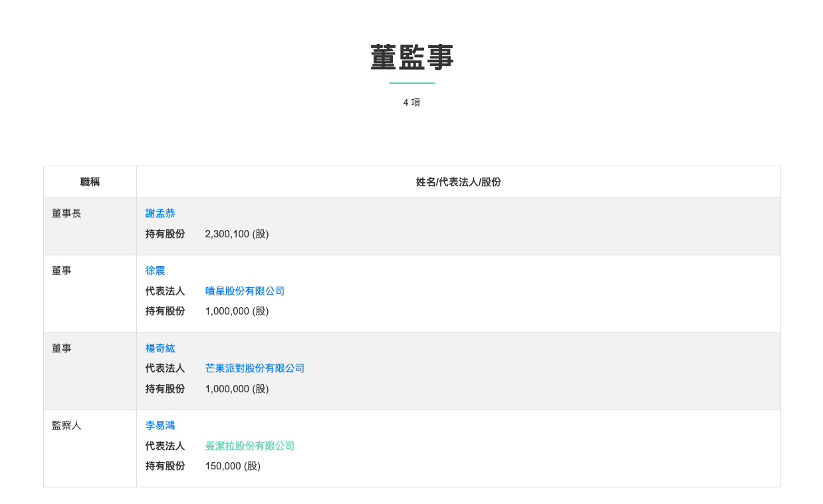
Task: Select the 監察人 title cell
Action: pyautogui.click(x=90, y=449)
